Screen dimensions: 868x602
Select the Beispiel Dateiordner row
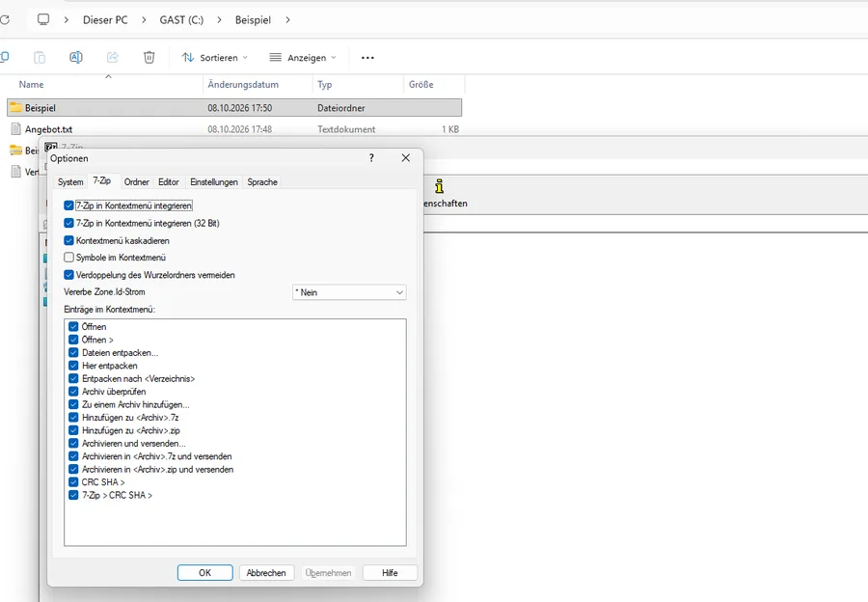[x=234, y=107]
